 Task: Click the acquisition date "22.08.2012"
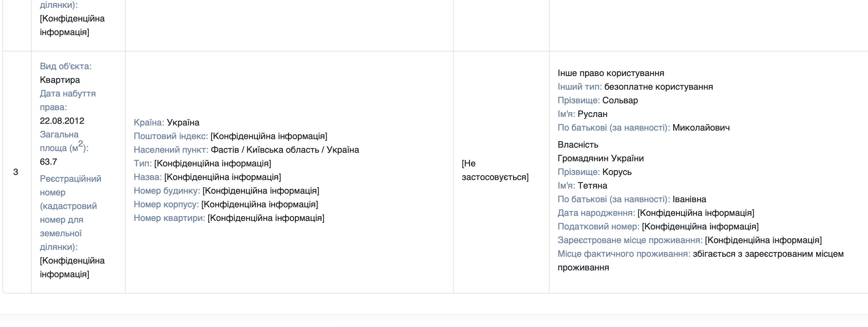tap(62, 120)
